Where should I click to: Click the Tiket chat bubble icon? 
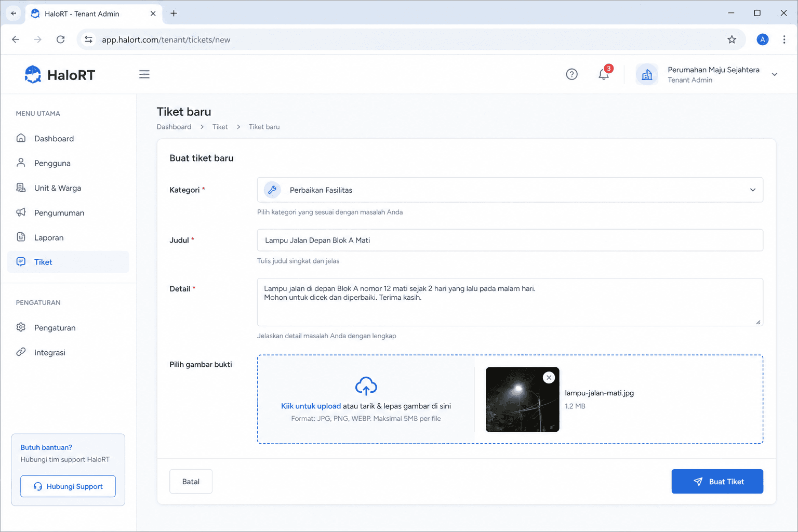click(21, 261)
